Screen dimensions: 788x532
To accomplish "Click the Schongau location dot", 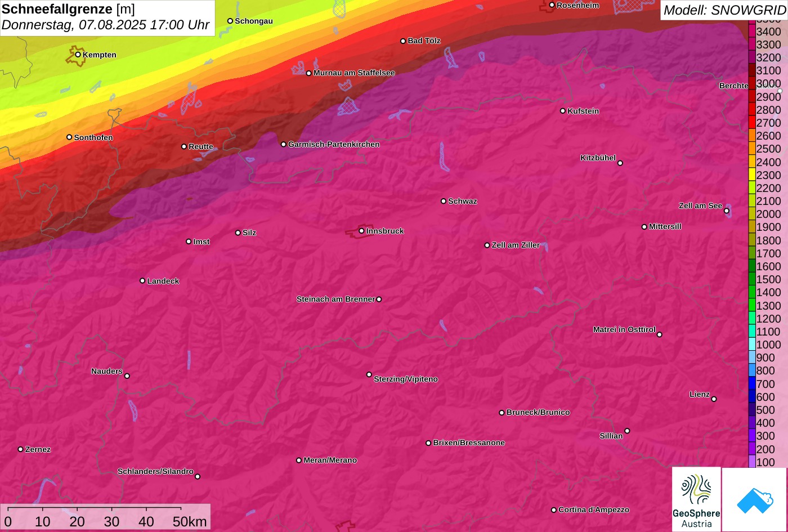I will point(230,21).
